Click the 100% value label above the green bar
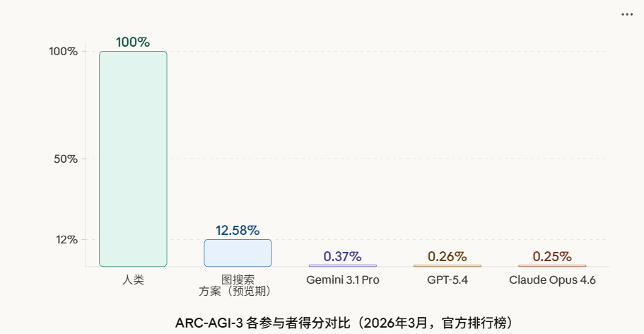The height and width of the screenshot is (334, 644). pyautogui.click(x=133, y=42)
